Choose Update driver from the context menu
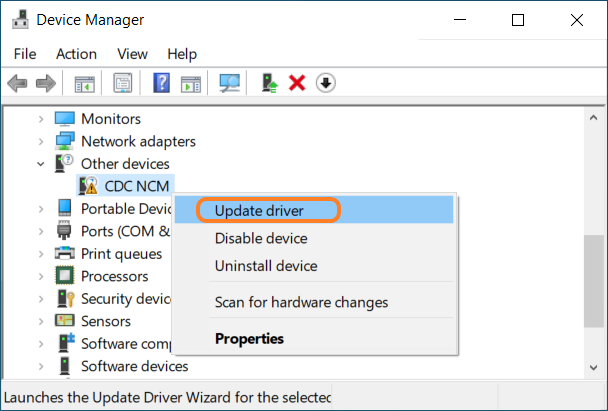This screenshot has height=411, width=608. pyautogui.click(x=266, y=210)
